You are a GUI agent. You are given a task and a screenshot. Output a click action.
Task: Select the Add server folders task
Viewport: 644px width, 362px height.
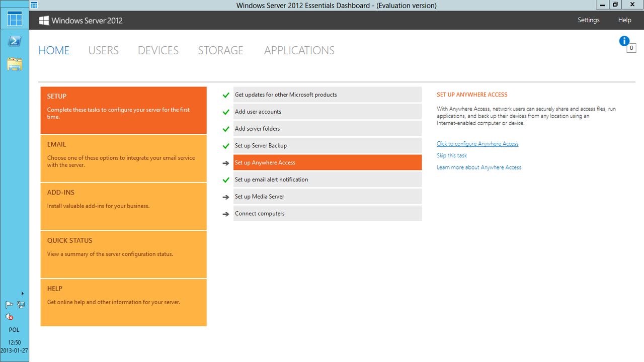point(328,129)
